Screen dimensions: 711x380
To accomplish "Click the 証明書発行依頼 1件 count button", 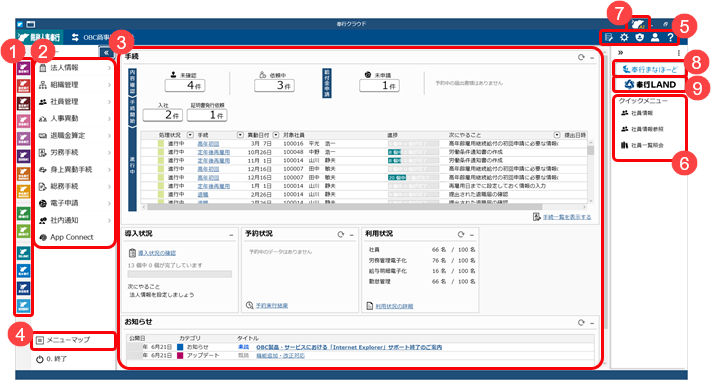I will (207, 115).
